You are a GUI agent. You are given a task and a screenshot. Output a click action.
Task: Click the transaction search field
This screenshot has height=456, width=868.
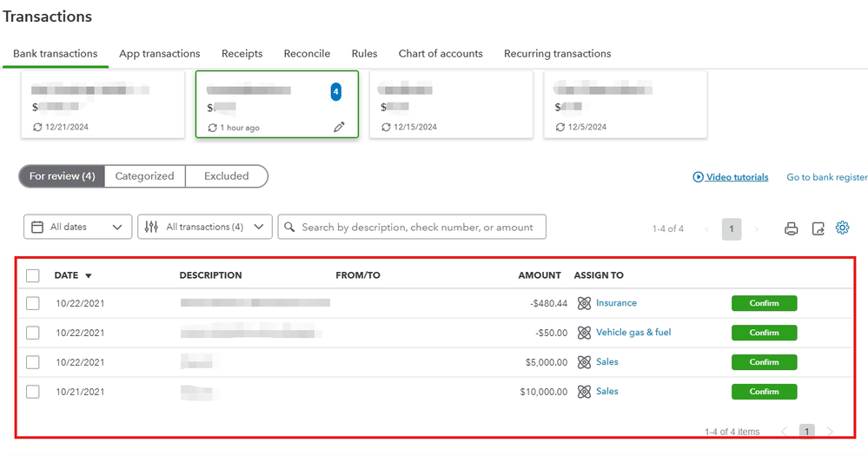click(x=417, y=227)
